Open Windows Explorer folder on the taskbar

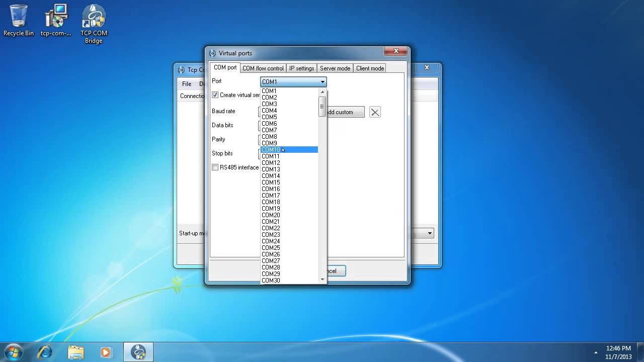click(x=75, y=352)
